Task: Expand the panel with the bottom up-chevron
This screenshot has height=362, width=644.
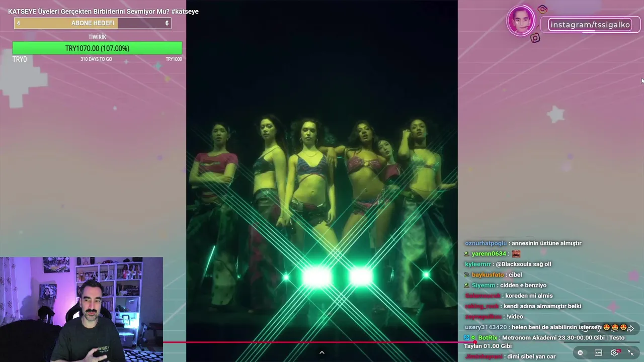Action: [322, 352]
